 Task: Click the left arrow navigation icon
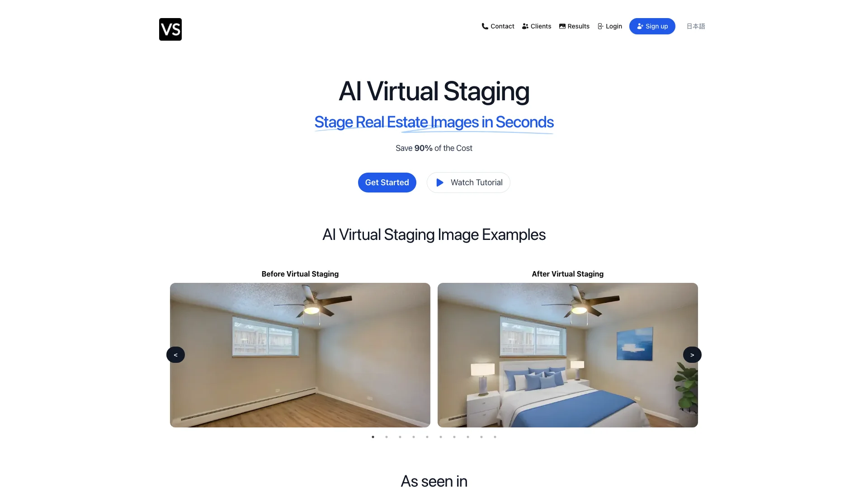(x=175, y=355)
